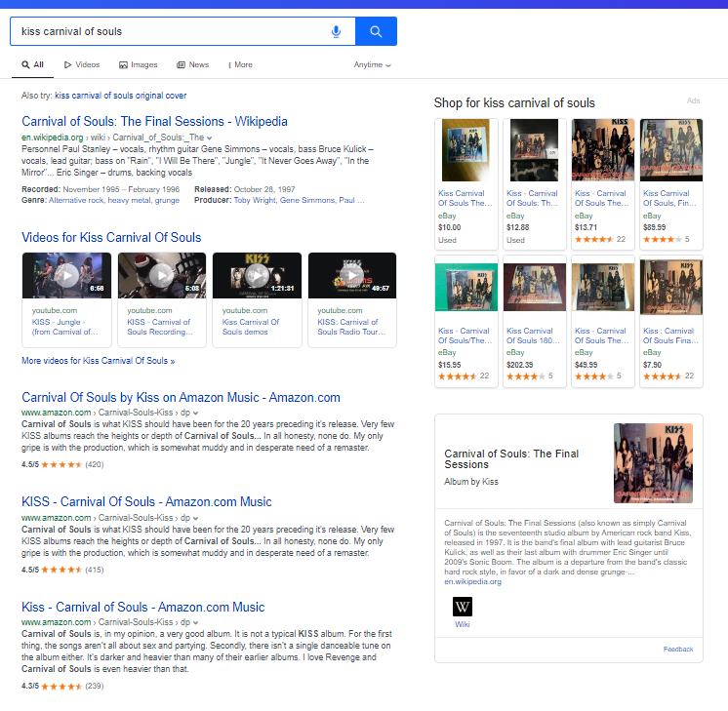Click the album cover in the knowledge panel
Viewport: 728px width, 711px height.
point(653,463)
